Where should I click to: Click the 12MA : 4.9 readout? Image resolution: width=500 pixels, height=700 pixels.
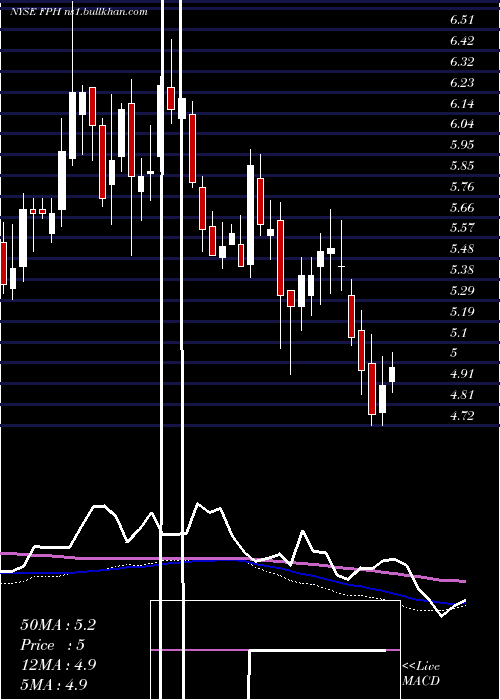point(58,665)
